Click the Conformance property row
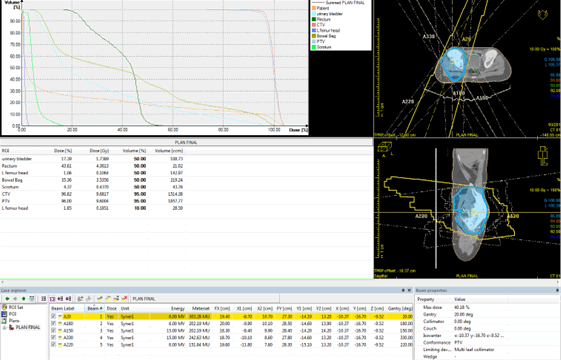This screenshot has height=360, width=561. coord(488,342)
